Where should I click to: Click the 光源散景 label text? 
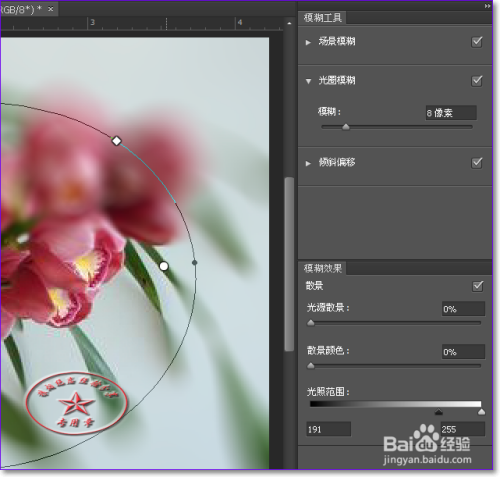point(328,308)
